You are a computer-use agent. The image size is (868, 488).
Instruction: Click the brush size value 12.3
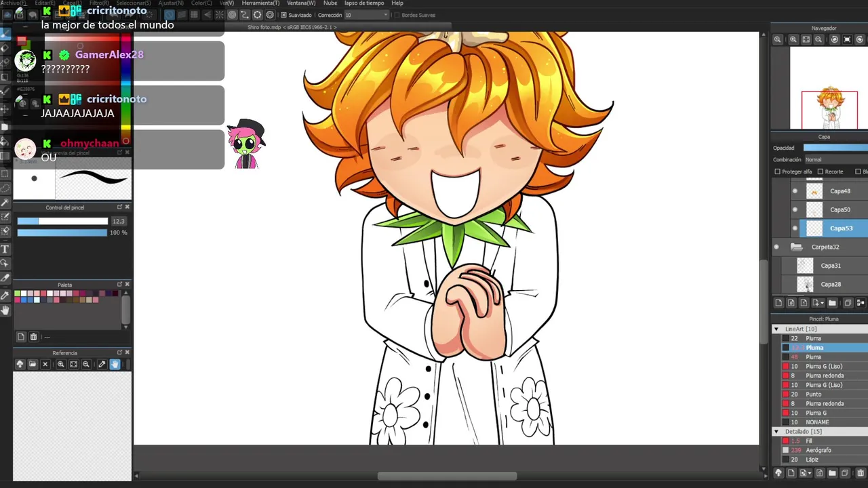pyautogui.click(x=119, y=221)
